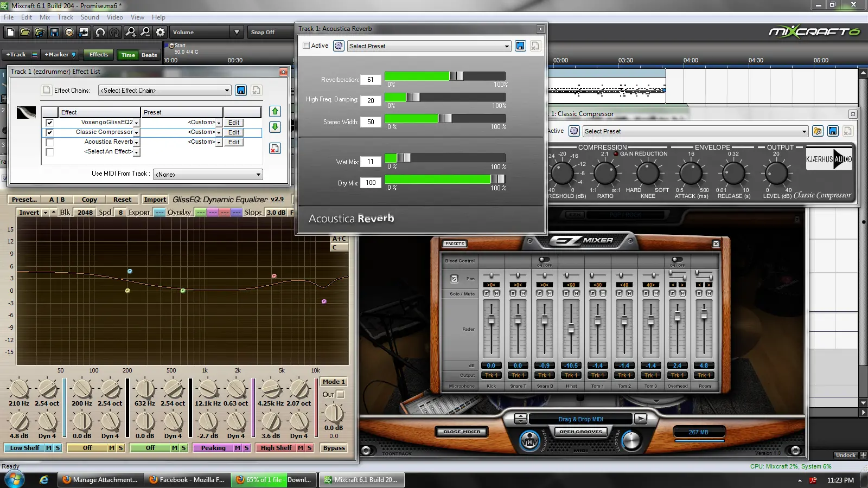This screenshot has height=488, width=868.
Task: Click the track color lines icon beside +Track
Action: (35, 55)
